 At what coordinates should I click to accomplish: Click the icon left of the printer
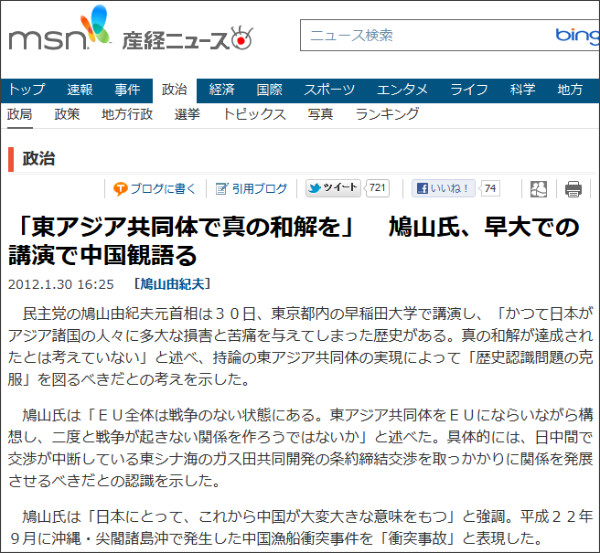[x=538, y=189]
